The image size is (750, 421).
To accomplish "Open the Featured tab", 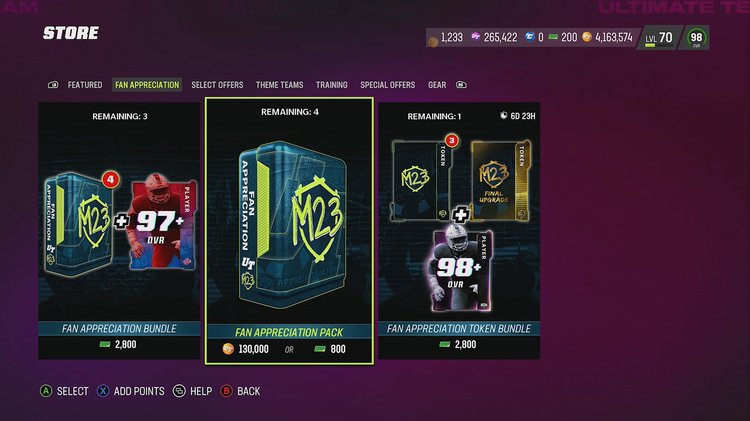I will (85, 85).
